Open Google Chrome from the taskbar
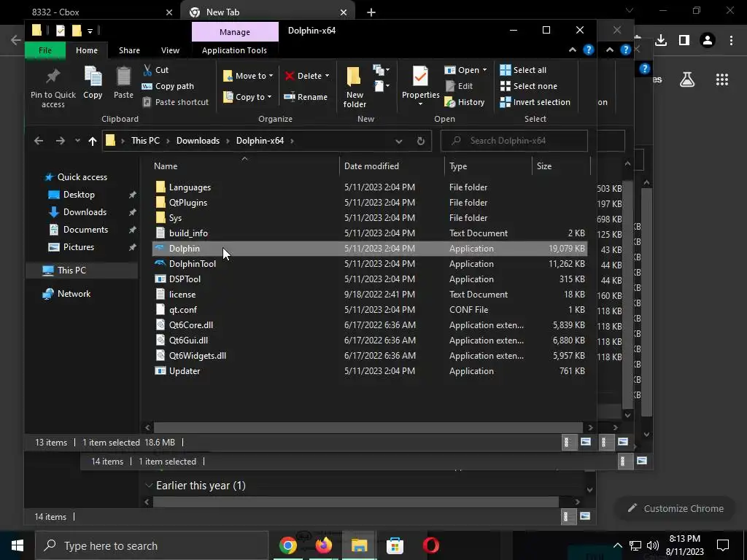Image resolution: width=747 pixels, height=560 pixels. click(287, 545)
